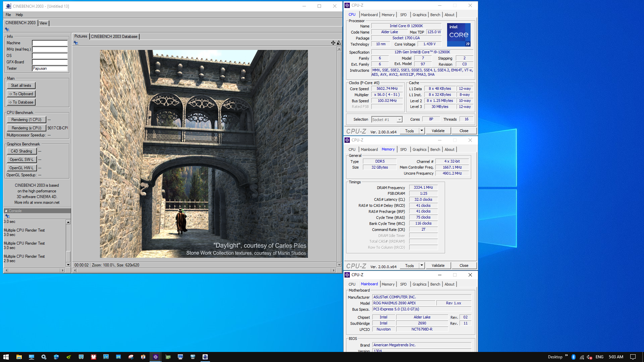The height and width of the screenshot is (362, 644).
Task: Open the Mainboard tab in the top CPU-Z window
Action: click(x=369, y=15)
